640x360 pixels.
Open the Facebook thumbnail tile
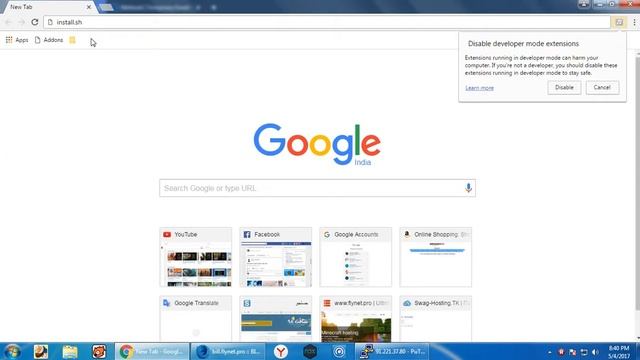(x=276, y=257)
